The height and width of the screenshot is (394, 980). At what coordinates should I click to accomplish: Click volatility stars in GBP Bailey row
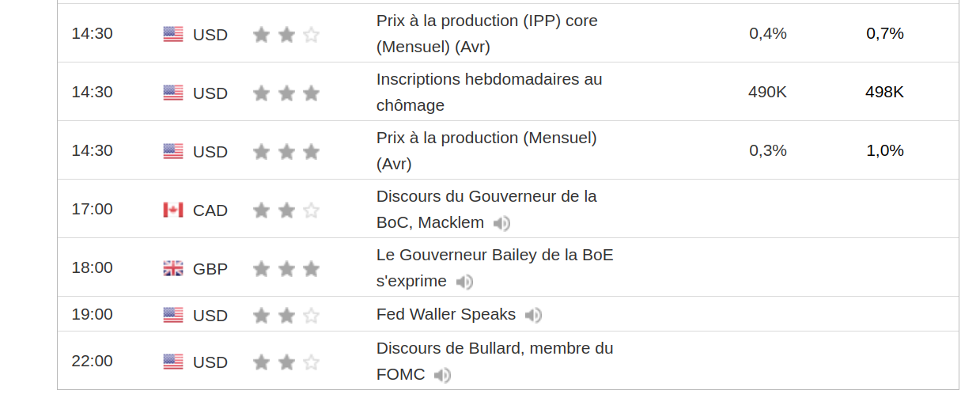click(286, 269)
